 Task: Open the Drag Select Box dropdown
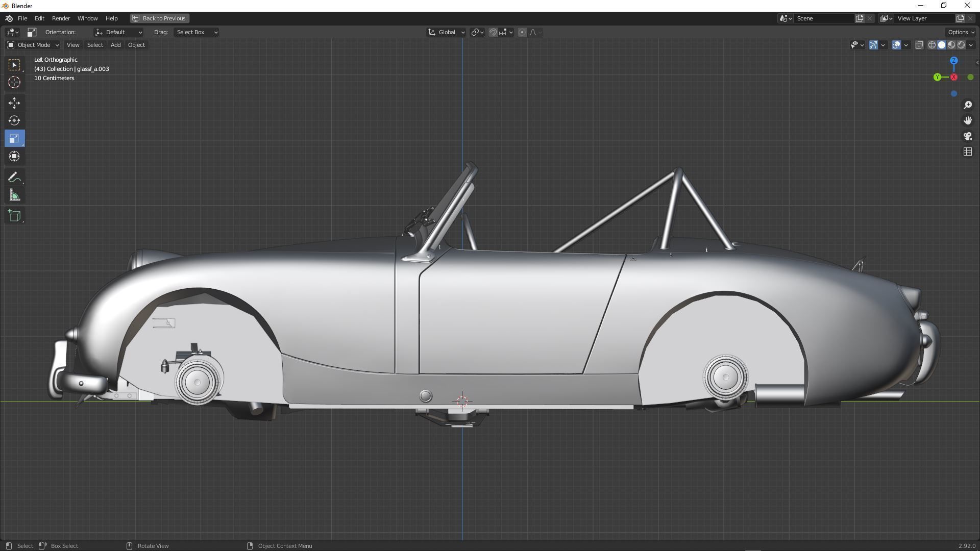pos(197,32)
